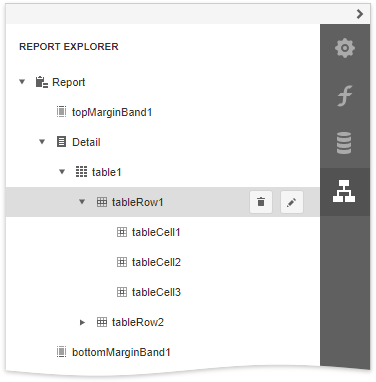This screenshot has width=376, height=382.
Task: Collapse the table1 node
Action: [62, 172]
